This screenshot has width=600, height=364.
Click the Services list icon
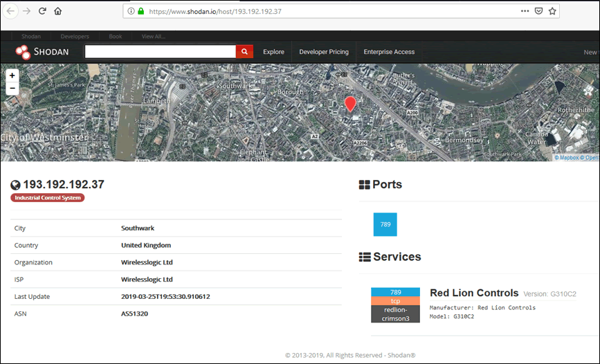point(365,257)
